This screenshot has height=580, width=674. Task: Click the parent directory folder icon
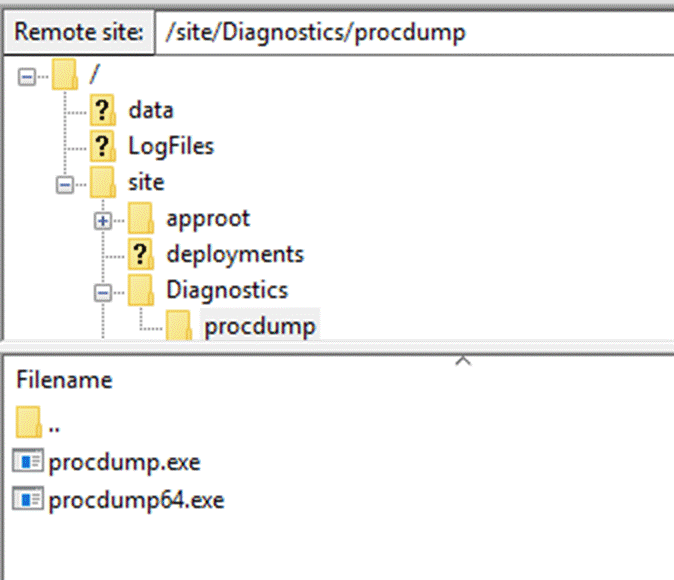[x=30, y=423]
